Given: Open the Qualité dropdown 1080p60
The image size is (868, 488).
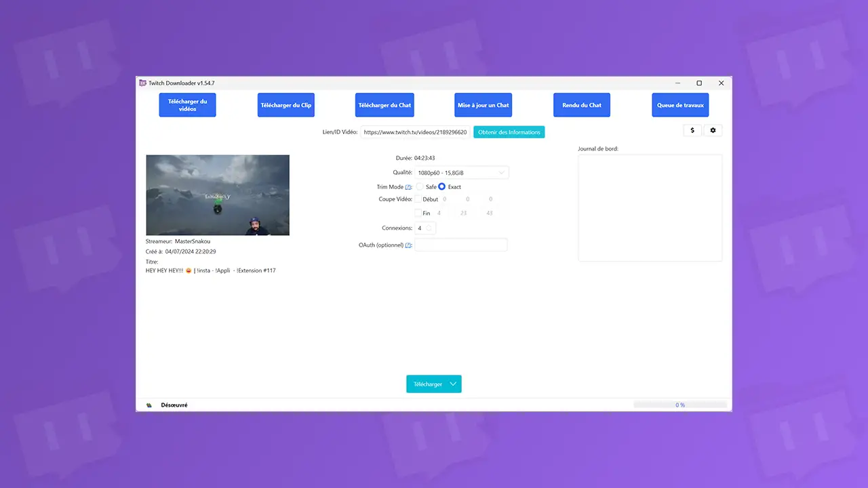Looking at the screenshot, I should 462,173.
